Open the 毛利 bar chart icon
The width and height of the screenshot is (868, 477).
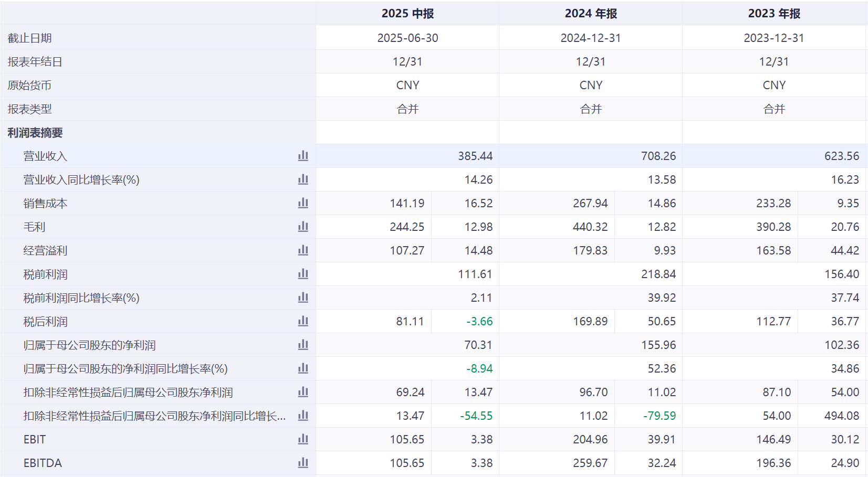tap(303, 227)
